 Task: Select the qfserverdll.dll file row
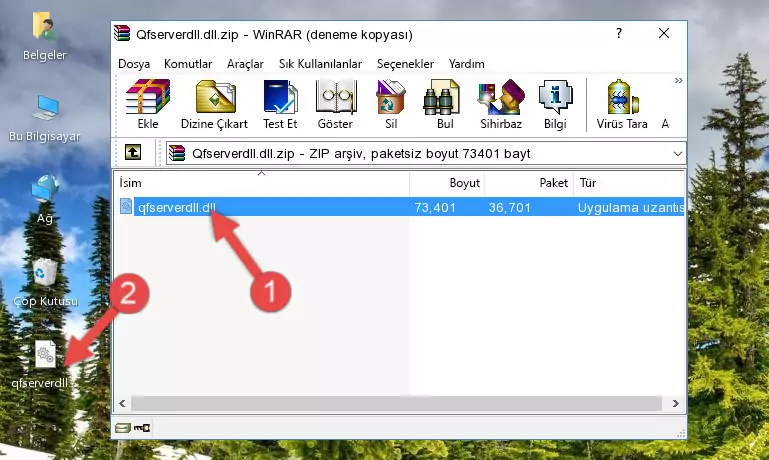(400, 207)
